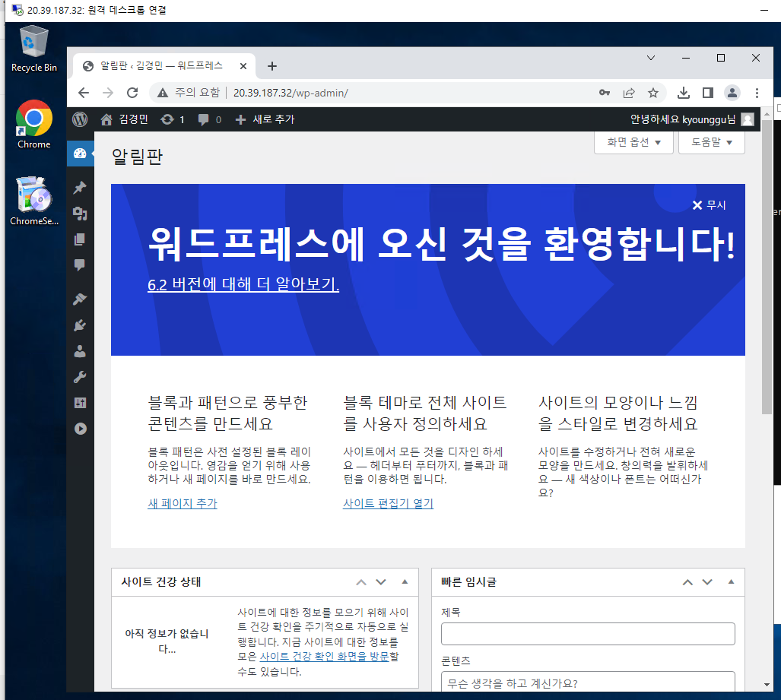Open Comments icon in sidebar
Image resolution: width=781 pixels, height=700 pixels.
80,264
